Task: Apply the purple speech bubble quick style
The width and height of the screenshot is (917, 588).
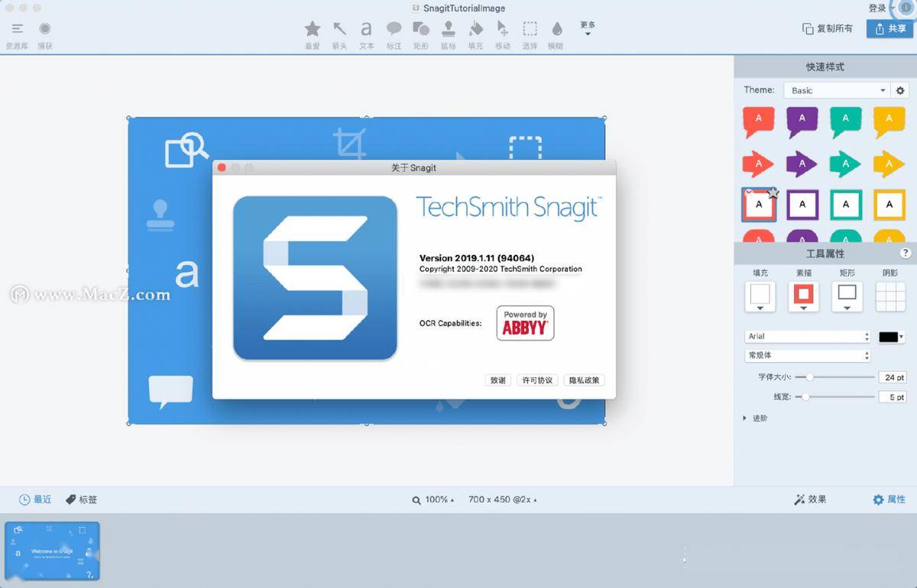Action: [802, 121]
